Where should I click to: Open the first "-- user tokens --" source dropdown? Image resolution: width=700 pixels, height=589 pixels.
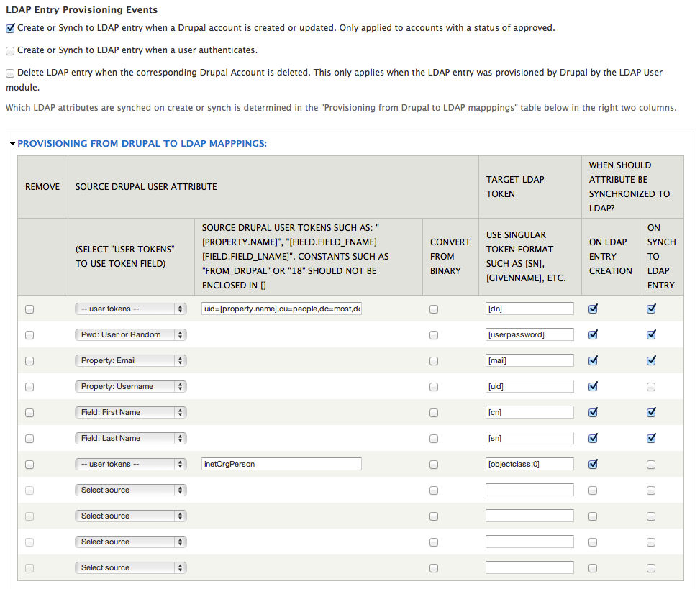130,309
